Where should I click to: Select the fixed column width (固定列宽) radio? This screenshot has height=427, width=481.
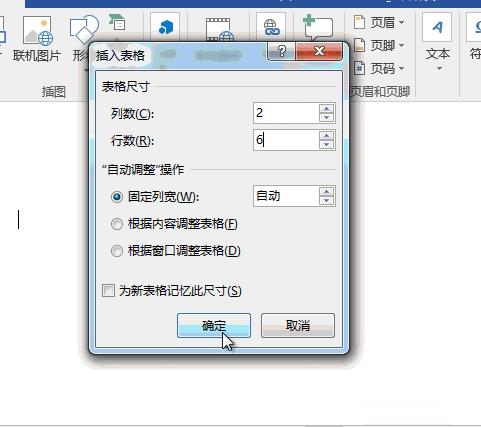pos(117,197)
